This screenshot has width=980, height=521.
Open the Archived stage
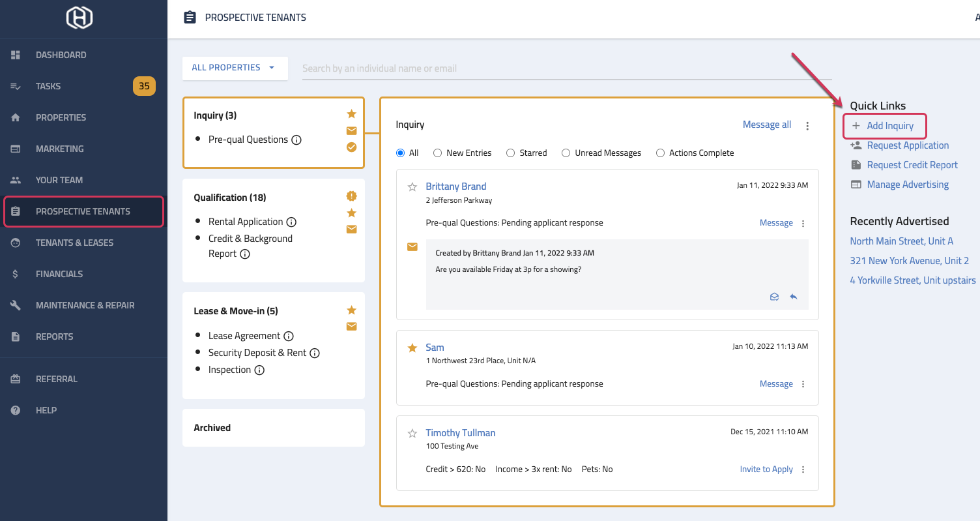[274, 428]
